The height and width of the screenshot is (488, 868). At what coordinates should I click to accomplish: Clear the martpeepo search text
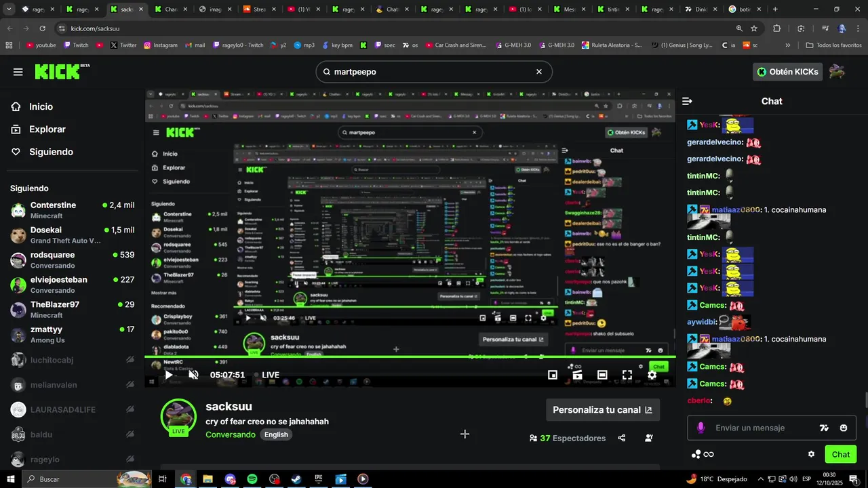[x=539, y=72]
